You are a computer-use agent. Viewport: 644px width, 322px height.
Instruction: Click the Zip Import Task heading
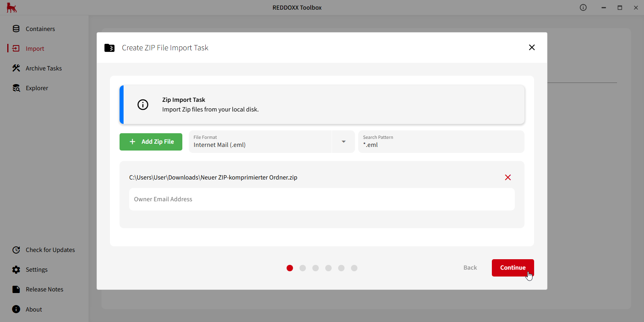184,100
